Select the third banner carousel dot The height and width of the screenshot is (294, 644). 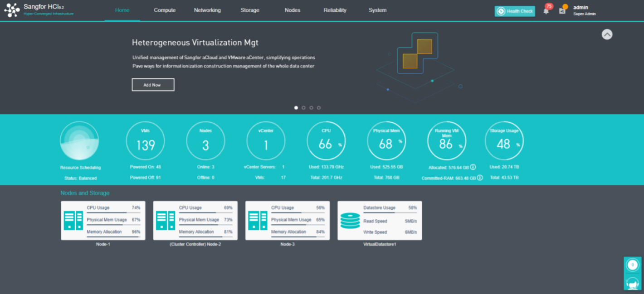click(x=311, y=108)
